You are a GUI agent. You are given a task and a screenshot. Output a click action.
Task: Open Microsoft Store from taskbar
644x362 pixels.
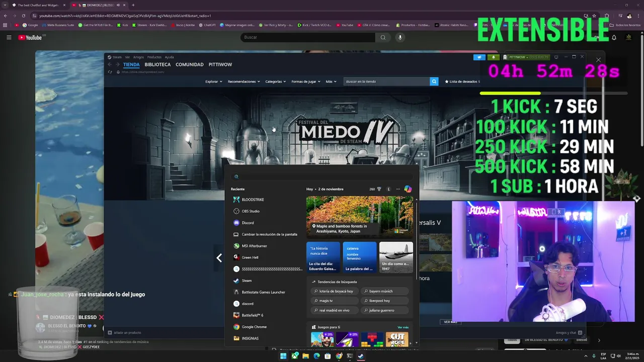328,356
